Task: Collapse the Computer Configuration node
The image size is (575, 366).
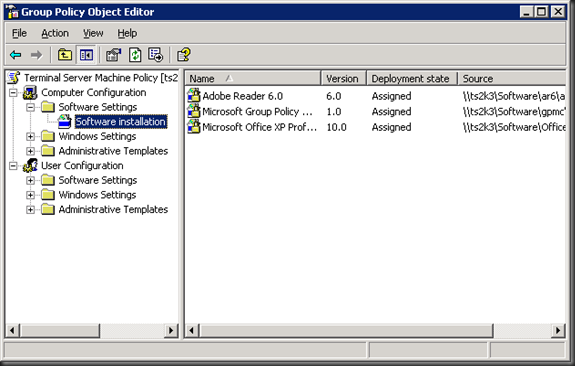Action: [x=13, y=92]
